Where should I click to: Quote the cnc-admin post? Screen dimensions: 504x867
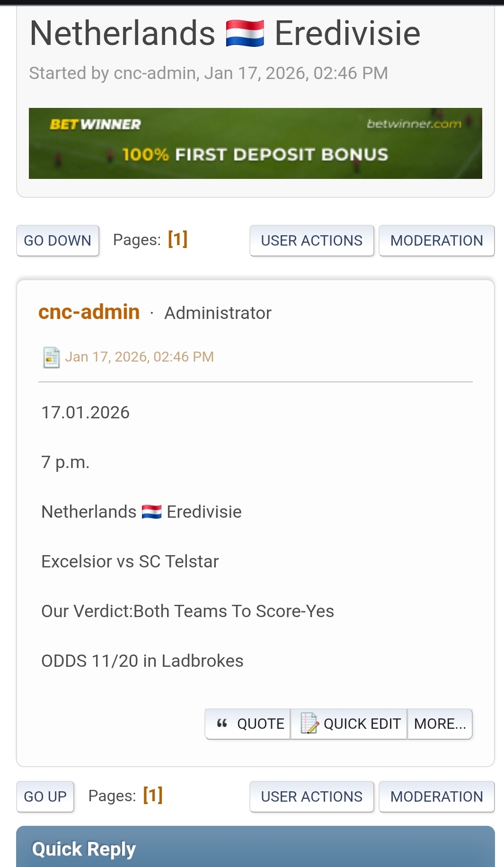[260, 724]
